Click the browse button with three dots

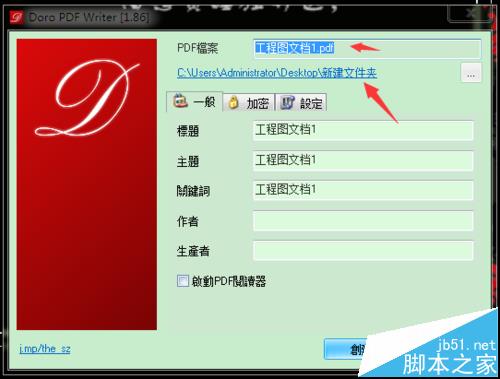click(x=471, y=72)
